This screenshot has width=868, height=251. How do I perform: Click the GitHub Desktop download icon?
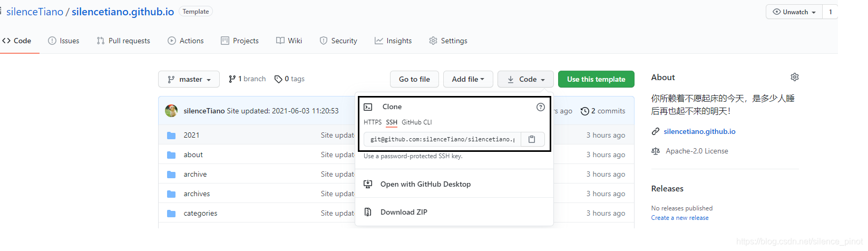click(x=368, y=184)
